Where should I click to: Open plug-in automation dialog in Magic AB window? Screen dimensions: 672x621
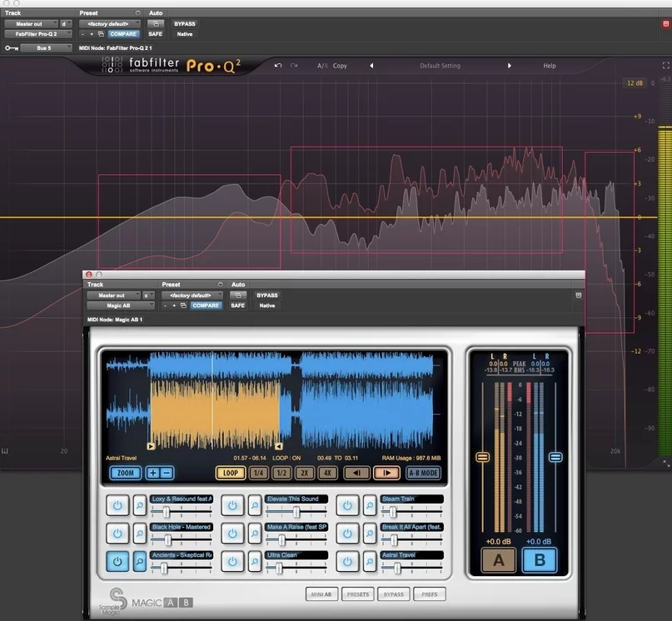(238, 296)
